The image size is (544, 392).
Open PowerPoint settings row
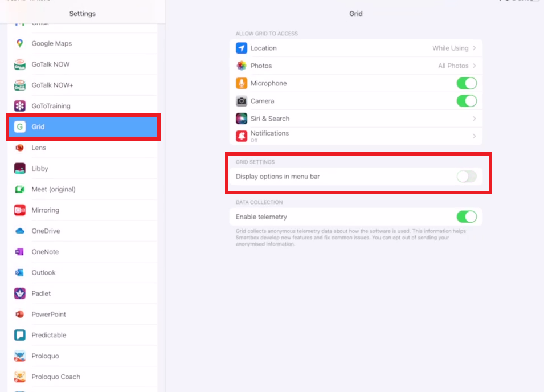(x=83, y=314)
